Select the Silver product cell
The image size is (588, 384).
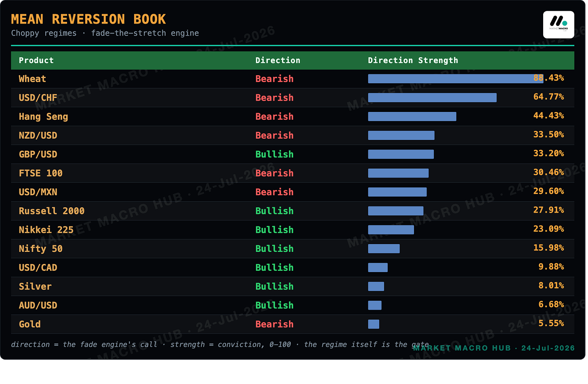click(x=35, y=287)
